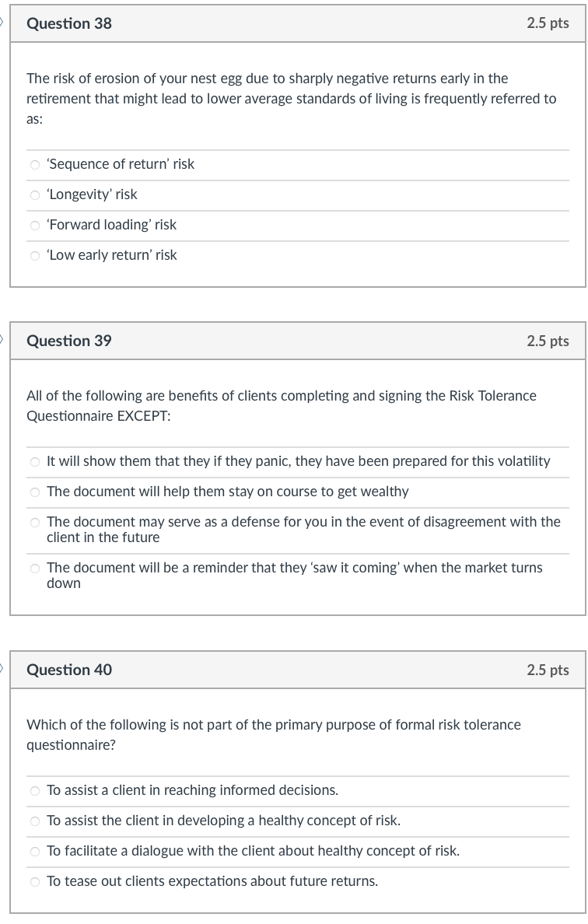Select 'Longevity' risk option
The image size is (588, 924).
pyautogui.click(x=34, y=194)
